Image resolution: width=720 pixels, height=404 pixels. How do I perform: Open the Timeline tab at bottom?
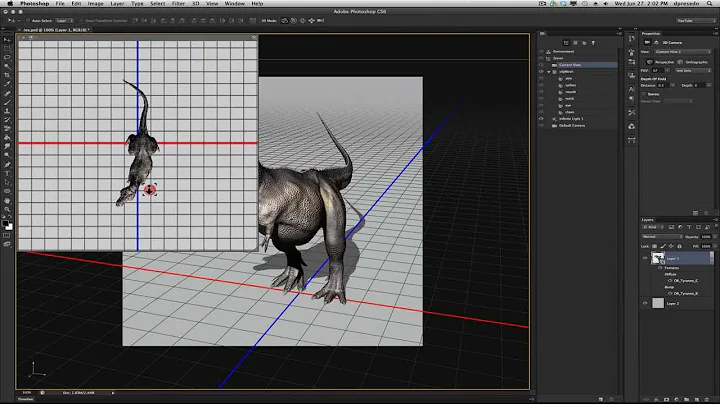25,399
